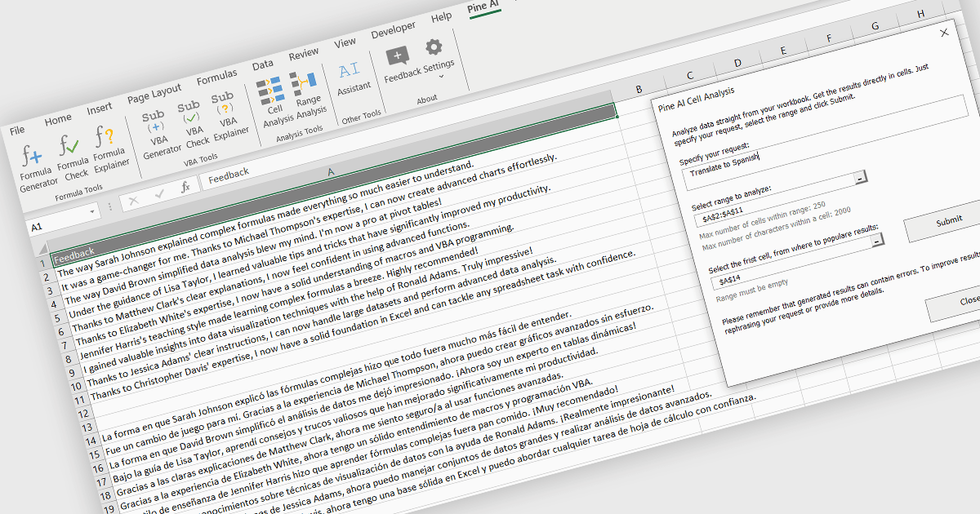Open the File tab

pos(17,130)
